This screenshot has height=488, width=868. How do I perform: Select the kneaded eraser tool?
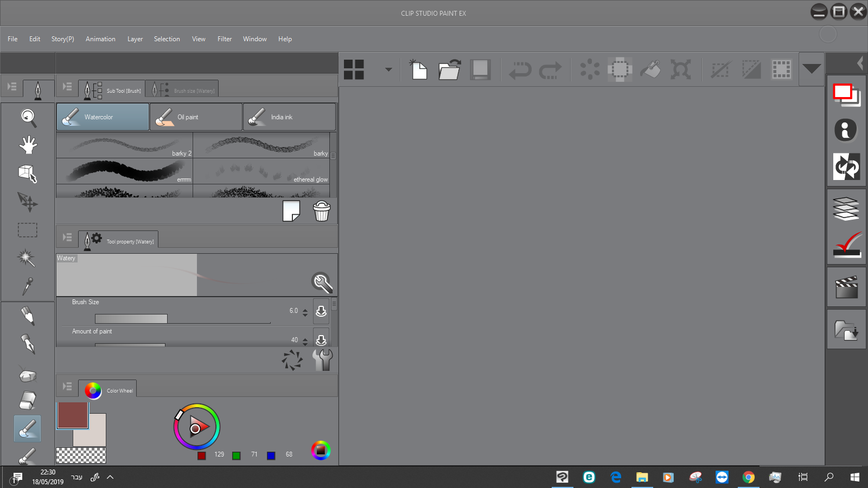click(x=27, y=374)
